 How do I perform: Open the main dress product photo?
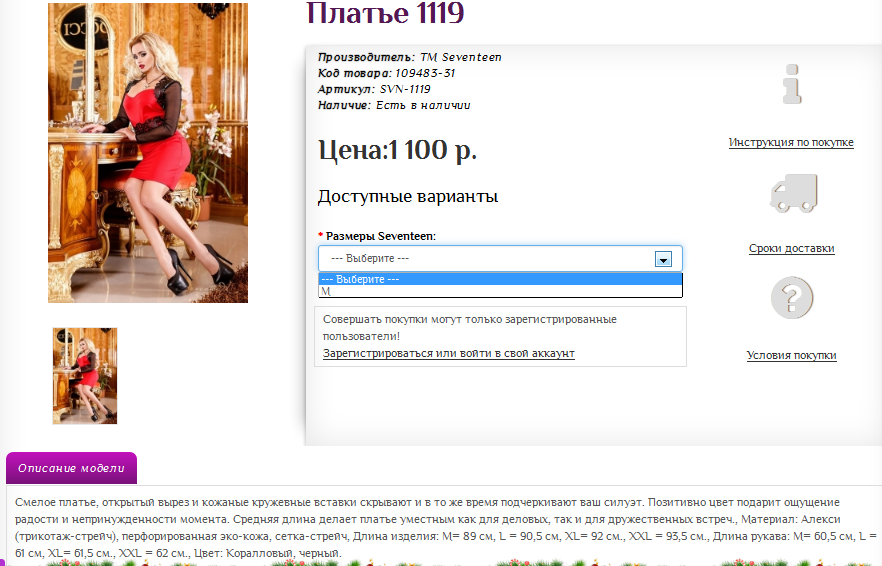pos(148,153)
